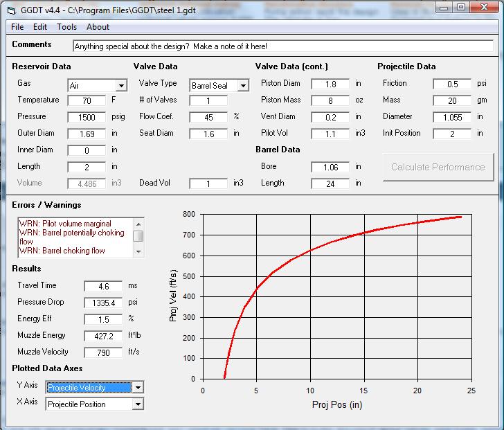Click the reservoir Pressure input field
The width and height of the screenshot is (504, 430).
click(x=87, y=117)
